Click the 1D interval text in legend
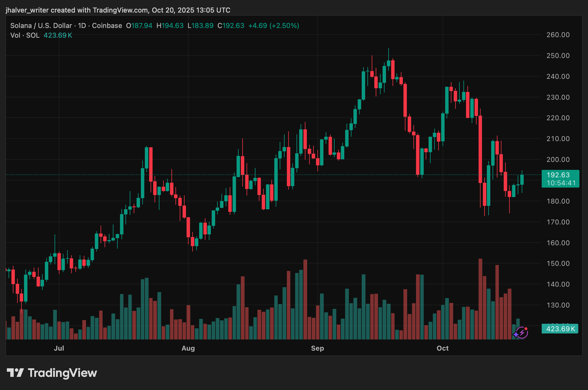Viewport: 588px width, 390px height. (82, 26)
